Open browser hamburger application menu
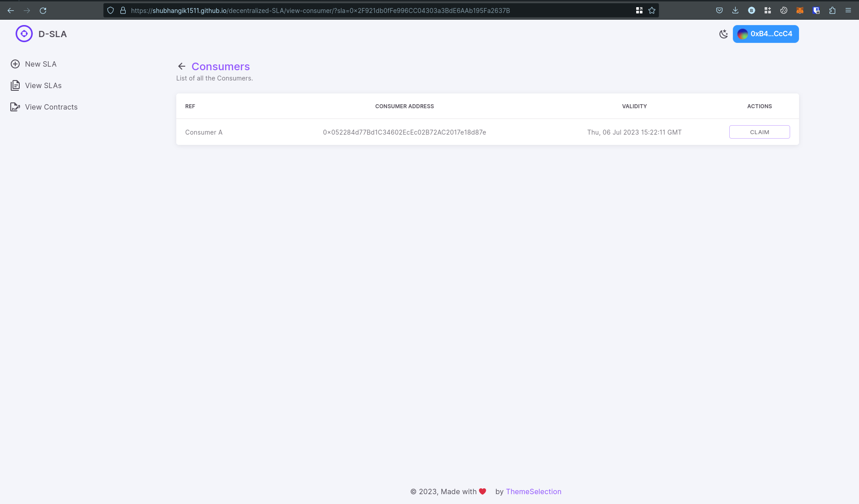The height and width of the screenshot is (504, 859). tap(848, 10)
